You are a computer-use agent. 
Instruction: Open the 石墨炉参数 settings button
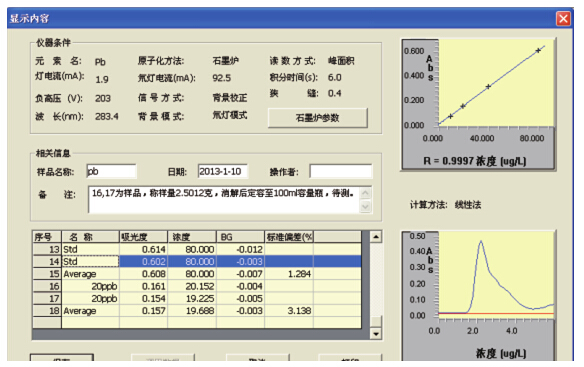pyautogui.click(x=318, y=118)
